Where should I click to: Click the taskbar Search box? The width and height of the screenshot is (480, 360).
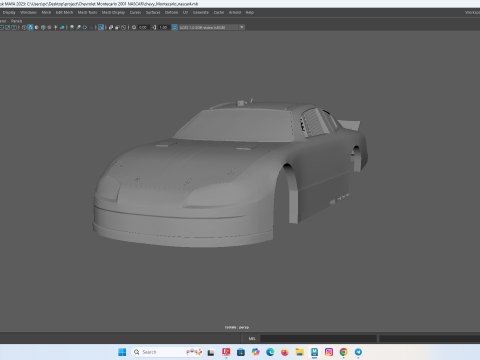tap(167, 352)
